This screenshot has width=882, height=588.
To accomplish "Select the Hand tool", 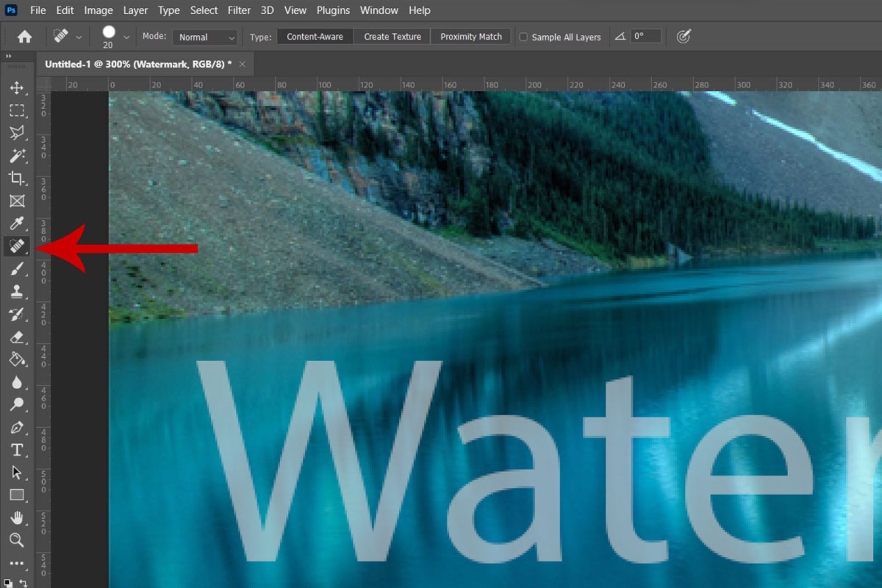I will point(17,518).
